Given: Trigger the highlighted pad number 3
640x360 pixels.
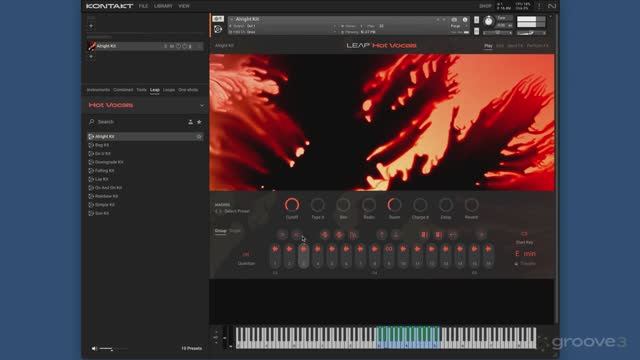Looking at the screenshot, I should [304, 256].
